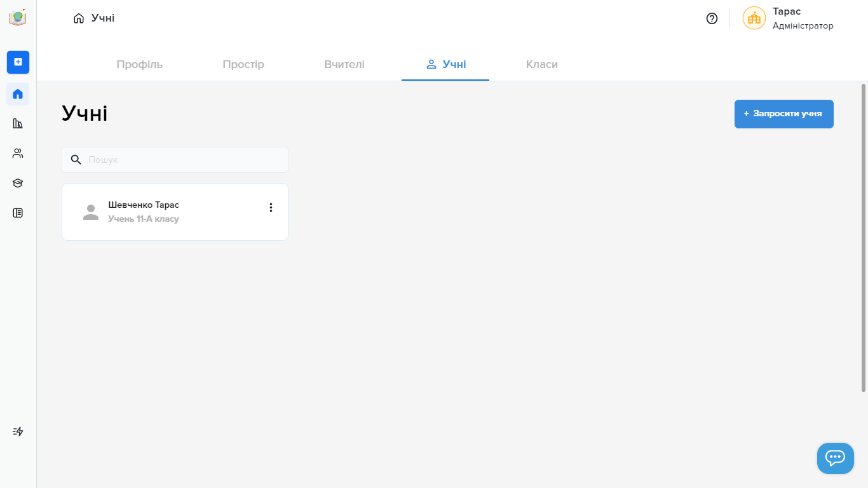
Task: Click the blue plus button in sidebar
Action: click(x=18, y=62)
